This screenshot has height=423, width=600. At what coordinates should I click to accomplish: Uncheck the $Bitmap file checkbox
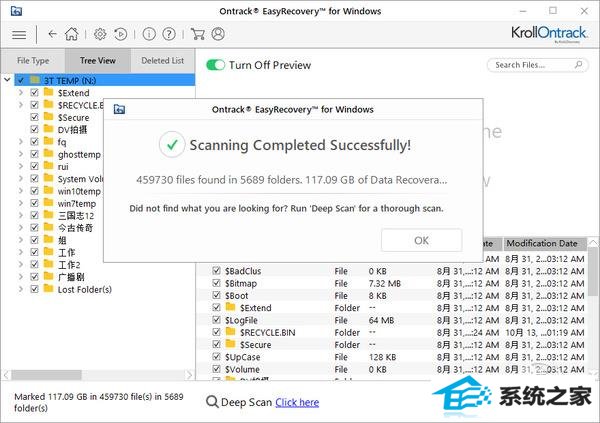217,283
